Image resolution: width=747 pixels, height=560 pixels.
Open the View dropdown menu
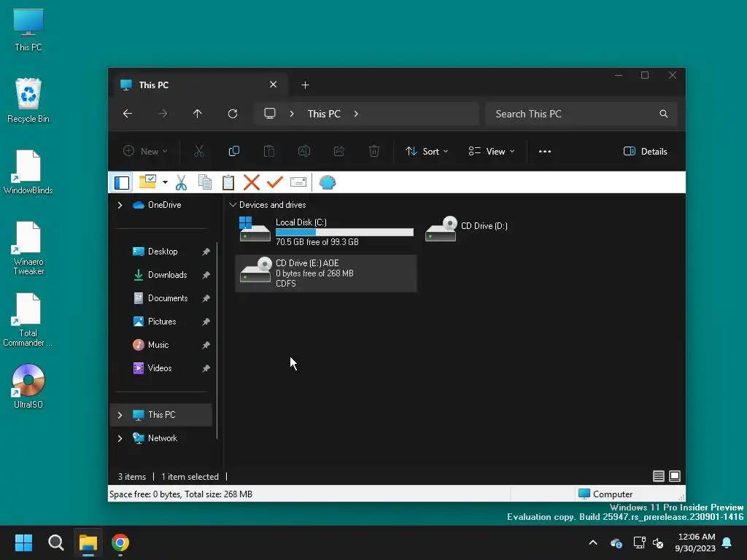[492, 152]
